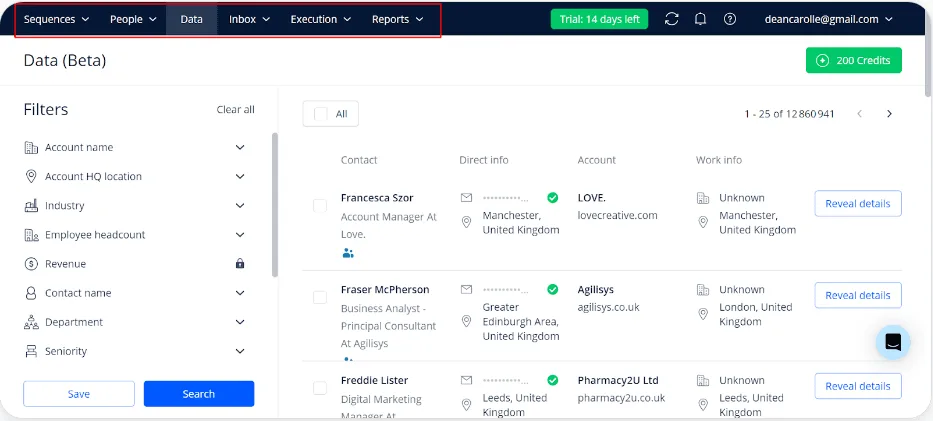Click people icon under Francesca Szor
933x421 pixels.
click(348, 253)
